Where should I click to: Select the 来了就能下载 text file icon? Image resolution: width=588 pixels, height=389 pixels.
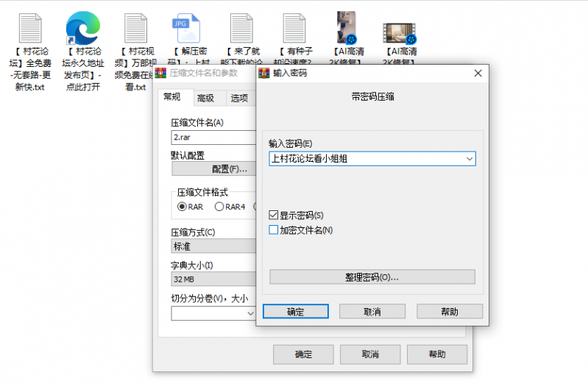pos(241,29)
